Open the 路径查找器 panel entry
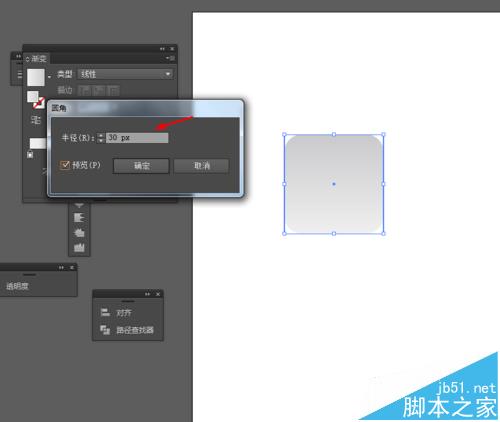Viewport: 500px width, 422px height. click(127, 330)
